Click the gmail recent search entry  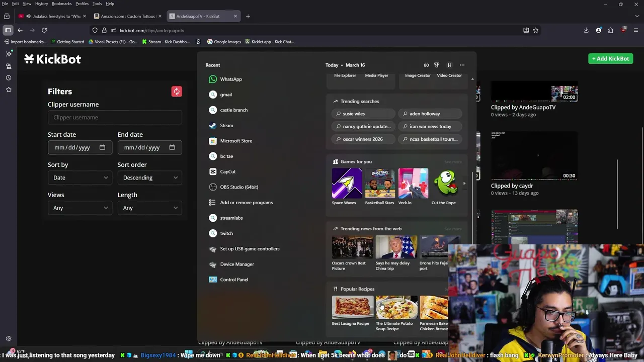click(x=220, y=95)
